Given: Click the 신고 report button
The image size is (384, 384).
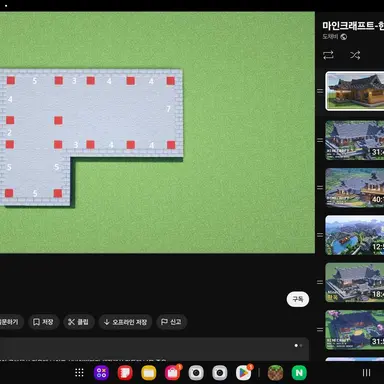Looking at the screenshot, I should 171,322.
